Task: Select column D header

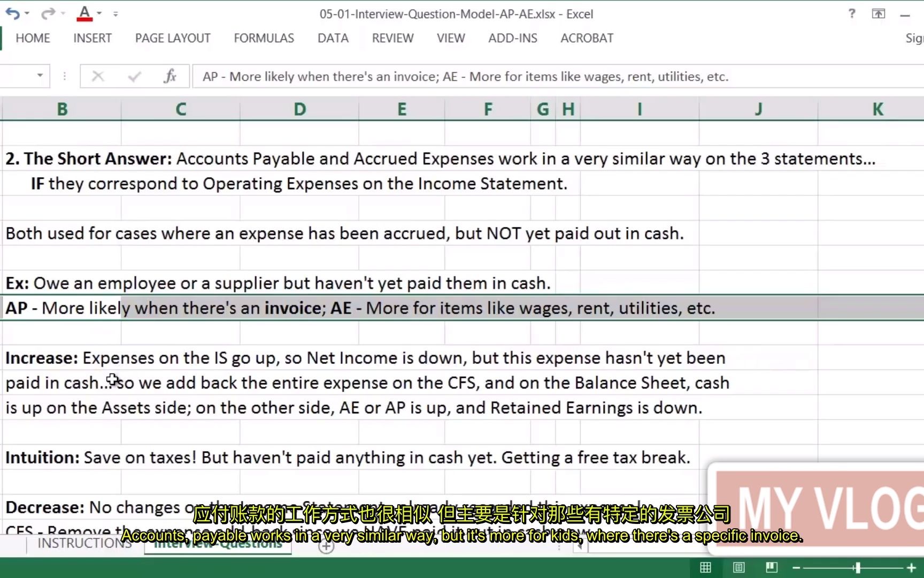Action: click(x=299, y=109)
